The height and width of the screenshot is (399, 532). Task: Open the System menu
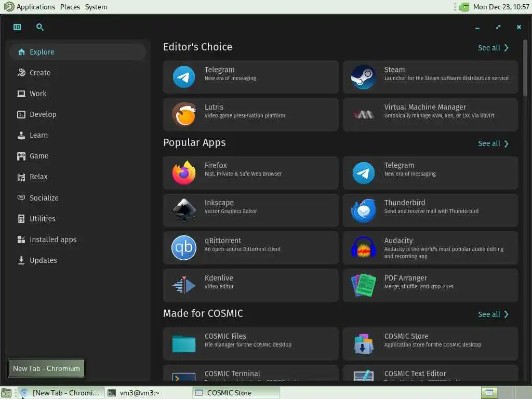coord(96,7)
